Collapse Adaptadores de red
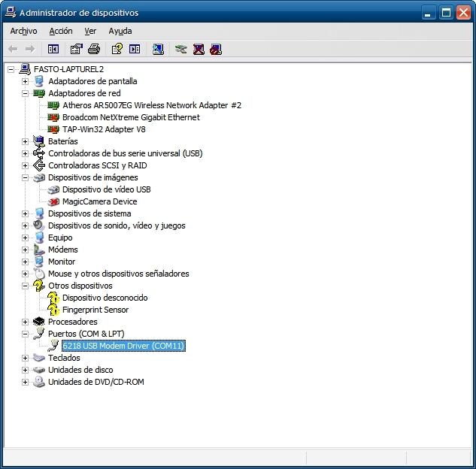The width and height of the screenshot is (476, 469). pyautogui.click(x=25, y=93)
